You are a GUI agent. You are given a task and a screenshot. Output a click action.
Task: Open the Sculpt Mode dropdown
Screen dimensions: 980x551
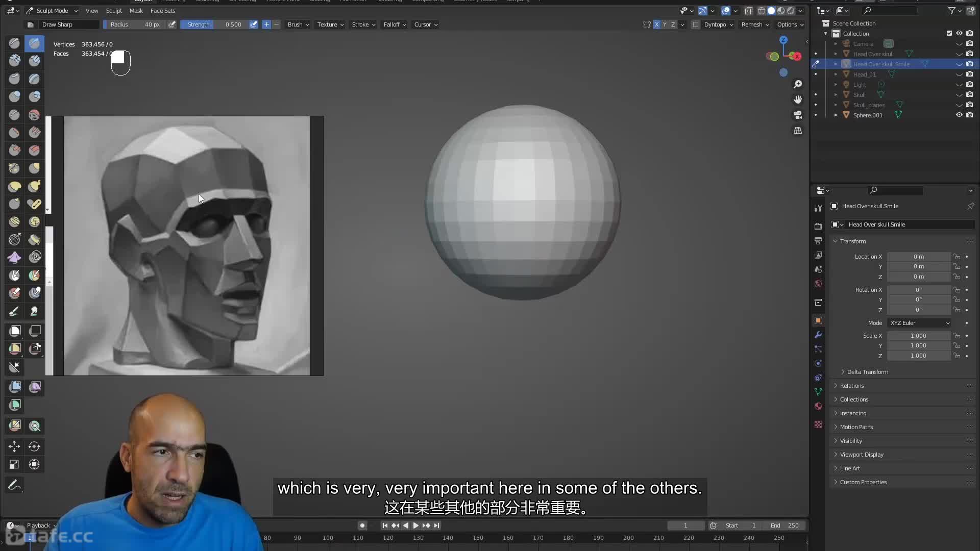click(52, 10)
